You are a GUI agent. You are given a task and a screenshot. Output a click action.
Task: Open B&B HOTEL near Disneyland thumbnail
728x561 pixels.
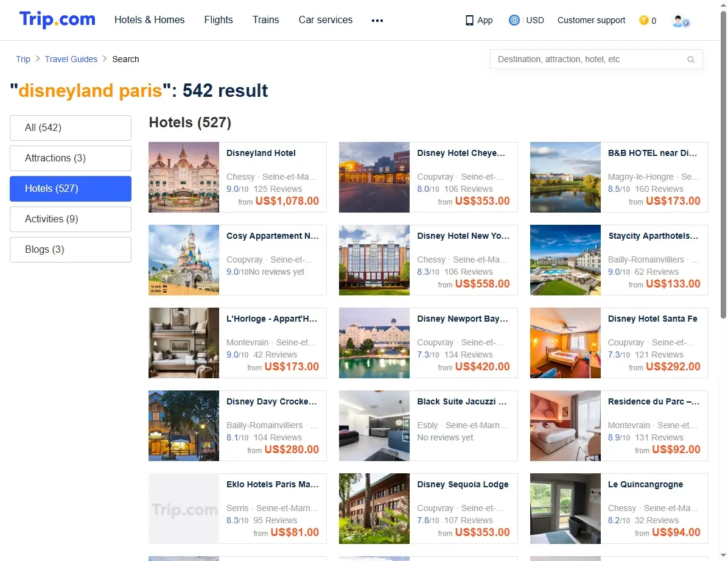pos(565,177)
